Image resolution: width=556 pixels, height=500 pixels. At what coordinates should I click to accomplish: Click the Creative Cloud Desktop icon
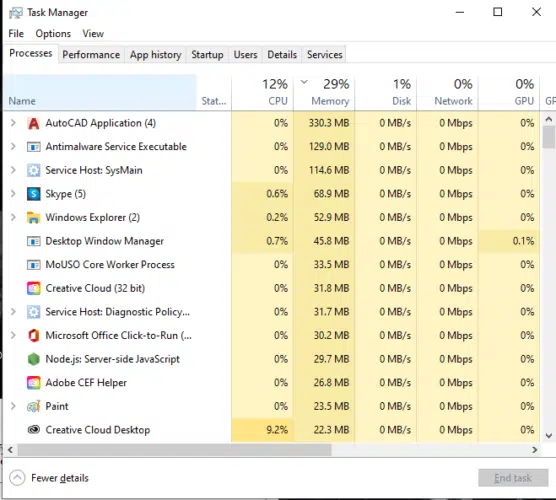(x=34, y=430)
